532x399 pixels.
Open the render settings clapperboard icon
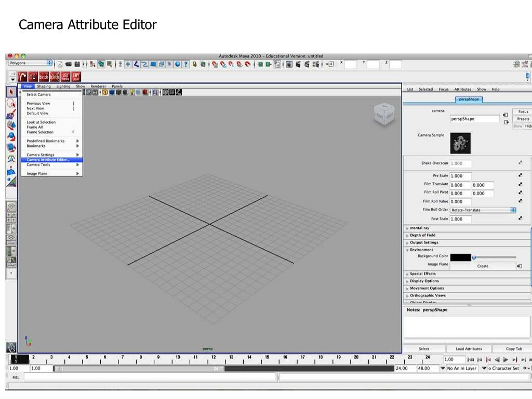tap(316, 64)
